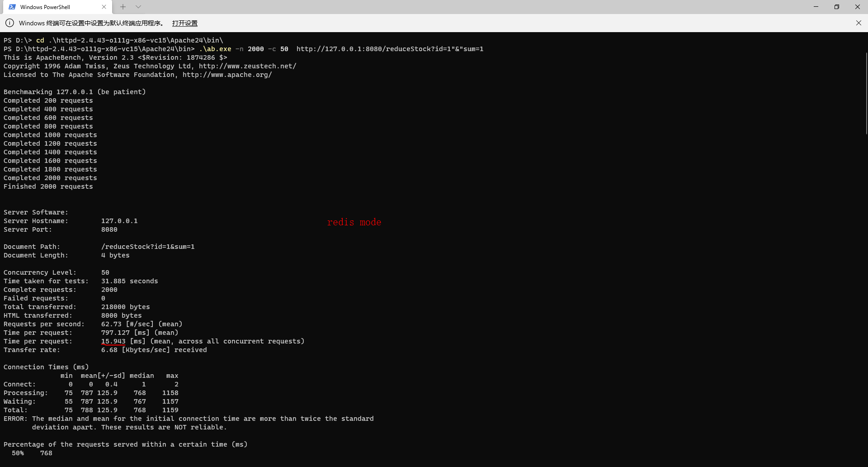Click the PowerShell icon in the tab
The width and height of the screenshot is (868, 467).
tap(12, 7)
